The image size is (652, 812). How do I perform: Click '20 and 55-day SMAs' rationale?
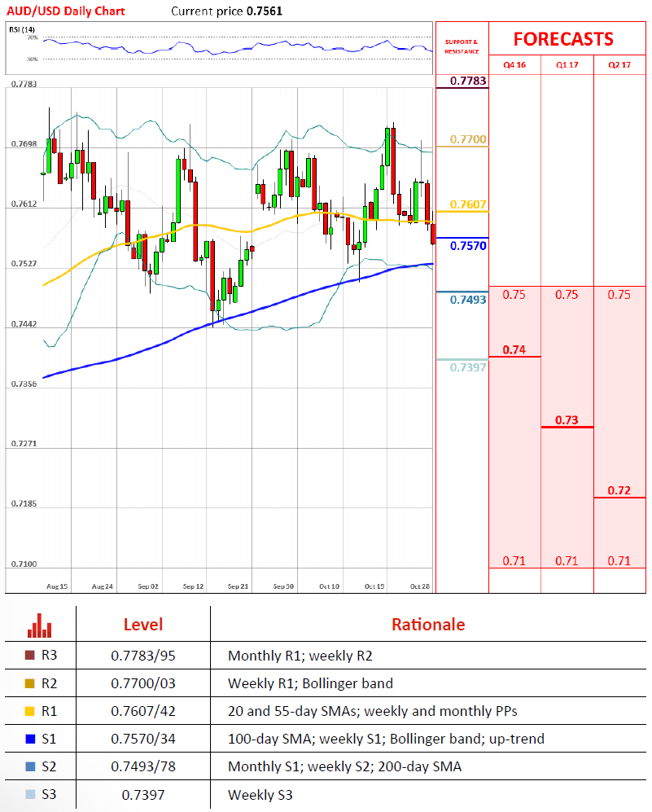click(373, 712)
